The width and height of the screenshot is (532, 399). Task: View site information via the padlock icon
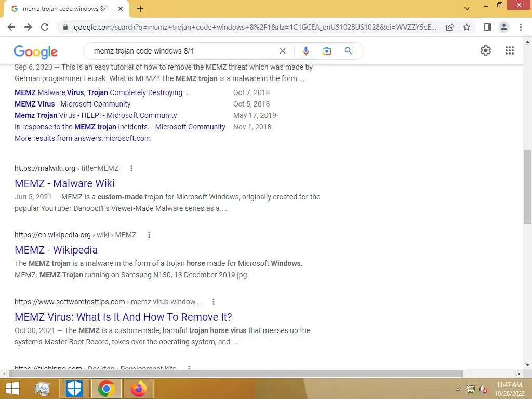[65, 27]
